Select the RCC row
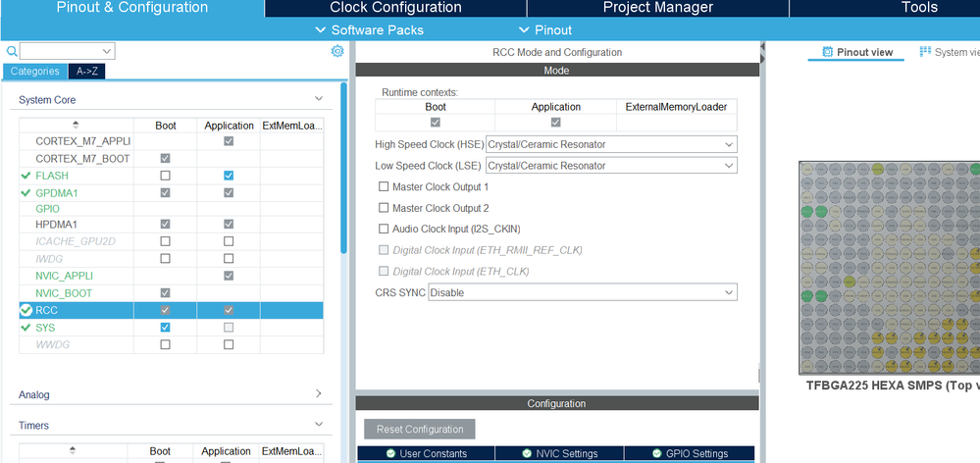Viewport: 980px width, 463px height. (x=172, y=310)
